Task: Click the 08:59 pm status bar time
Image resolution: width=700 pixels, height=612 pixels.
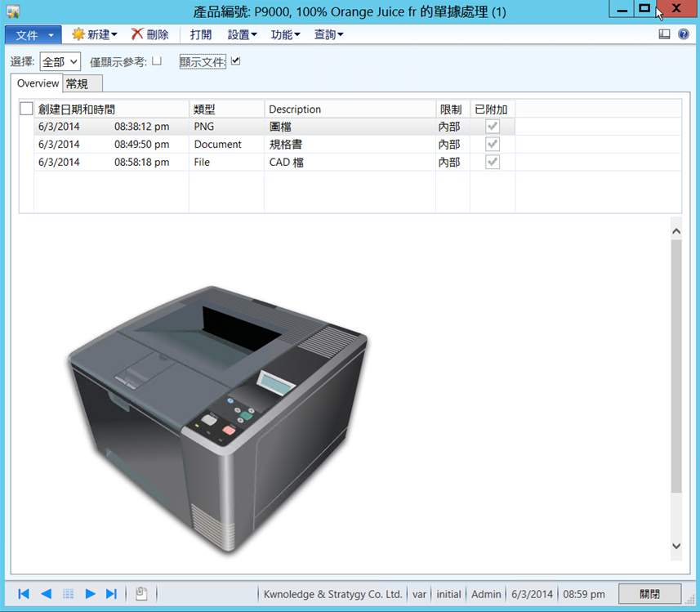Action: point(583,594)
